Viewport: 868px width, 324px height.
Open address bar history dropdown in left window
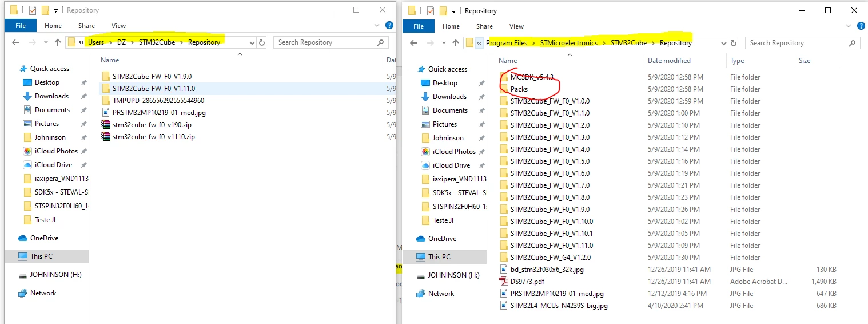tap(252, 42)
